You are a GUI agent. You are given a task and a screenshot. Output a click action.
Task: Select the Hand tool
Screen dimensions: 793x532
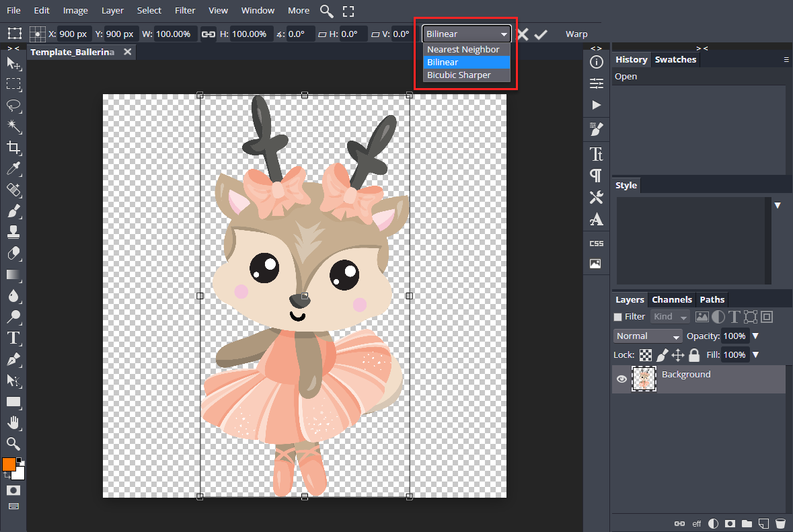click(x=13, y=422)
